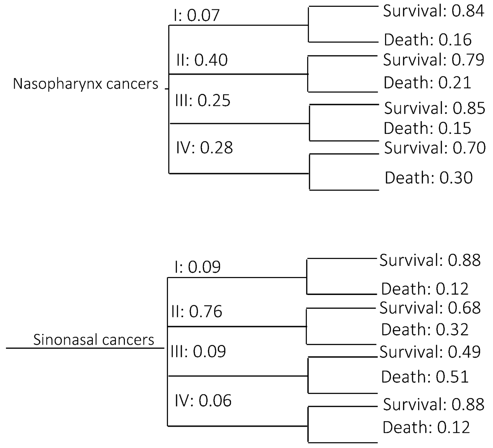Viewport: 493px width, 448px height.
Task: Select the Death: 0.32 text
Action: 425,329
